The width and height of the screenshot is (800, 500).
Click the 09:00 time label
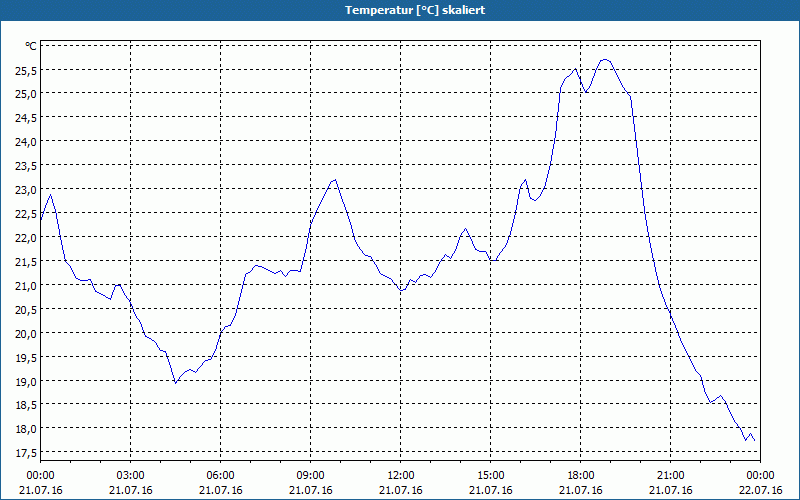tap(311, 476)
